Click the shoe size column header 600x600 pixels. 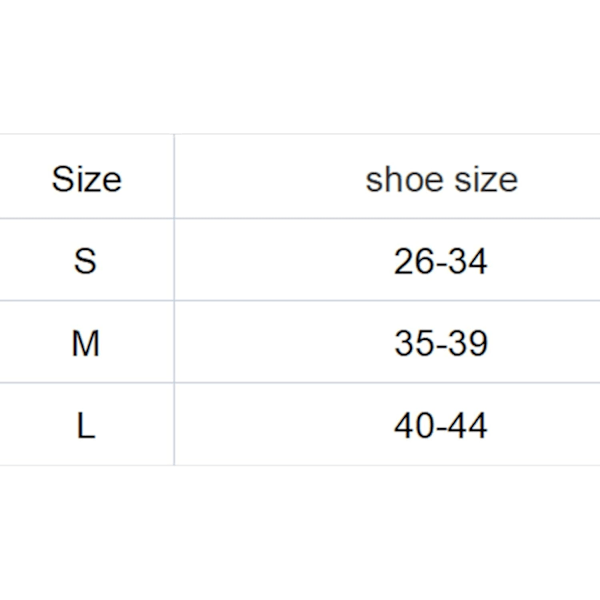pos(442,180)
